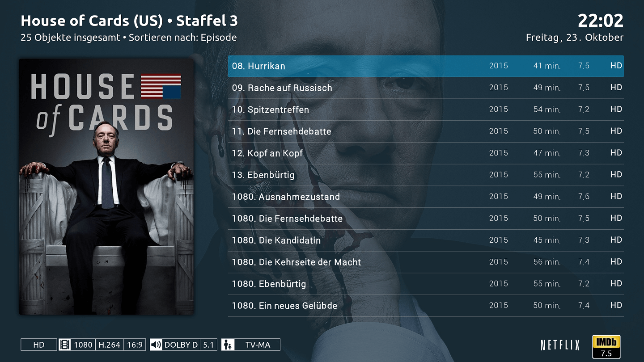Select episode 08. Hurrikan
This screenshot has height=362, width=644.
[x=426, y=66]
